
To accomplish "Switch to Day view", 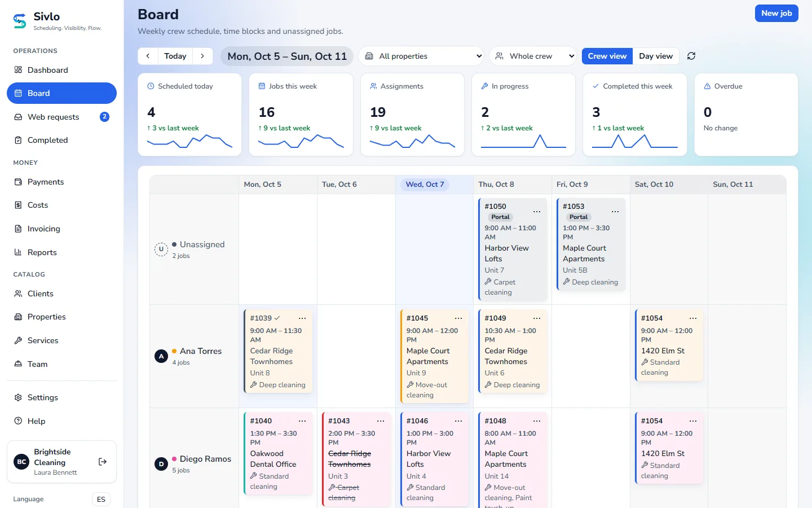I will [656, 56].
